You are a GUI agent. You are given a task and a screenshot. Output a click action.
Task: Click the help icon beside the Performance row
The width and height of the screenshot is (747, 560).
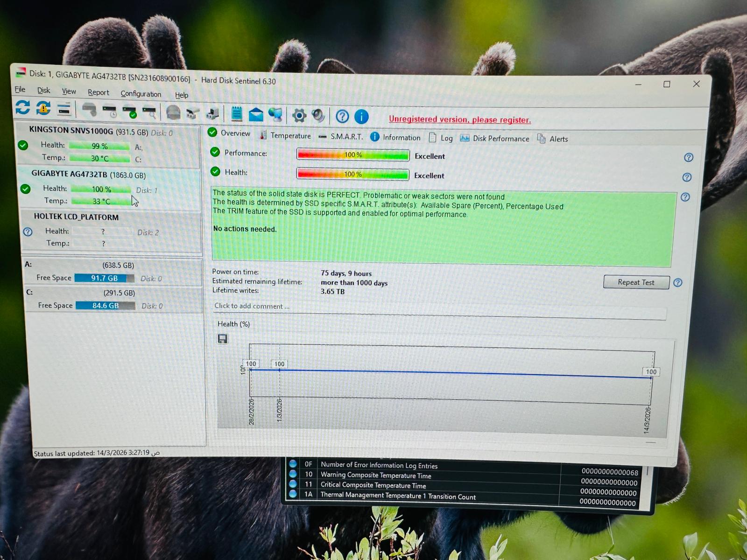(688, 158)
